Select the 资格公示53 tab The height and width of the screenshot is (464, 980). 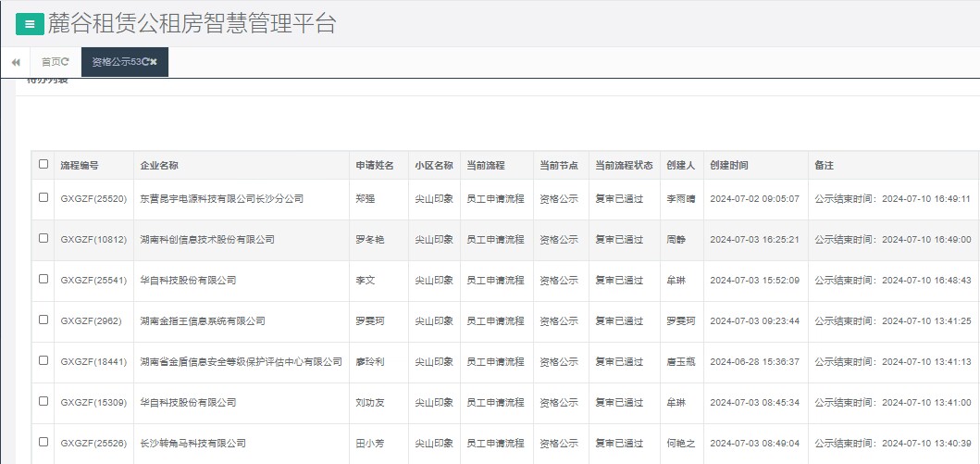[x=117, y=62]
